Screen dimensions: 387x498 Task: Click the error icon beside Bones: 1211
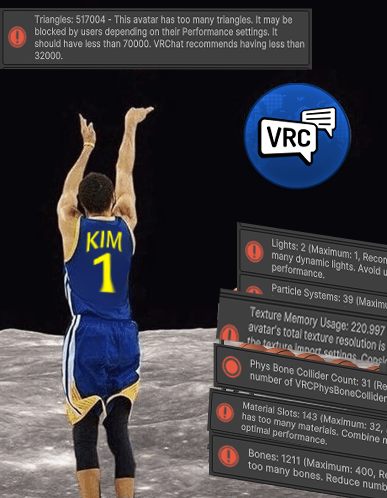tap(228, 456)
